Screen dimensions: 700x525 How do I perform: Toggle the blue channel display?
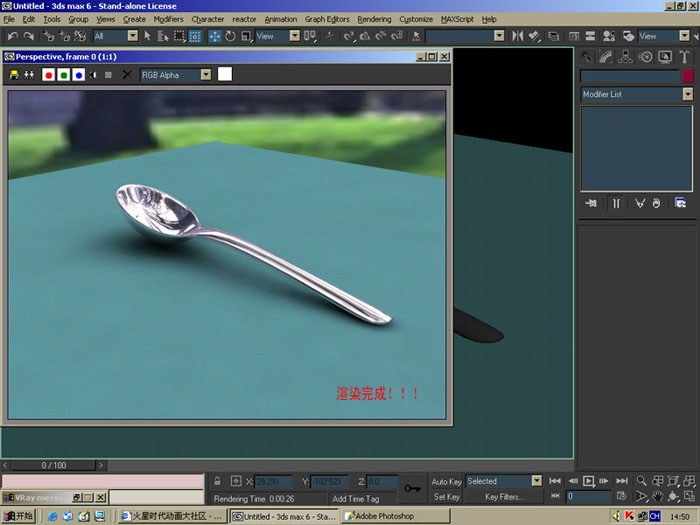click(79, 75)
